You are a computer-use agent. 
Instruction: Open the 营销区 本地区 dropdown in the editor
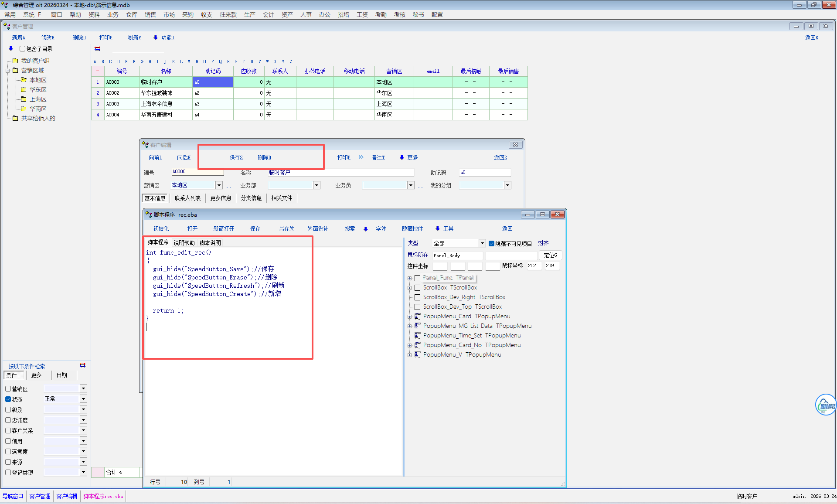pos(219,185)
